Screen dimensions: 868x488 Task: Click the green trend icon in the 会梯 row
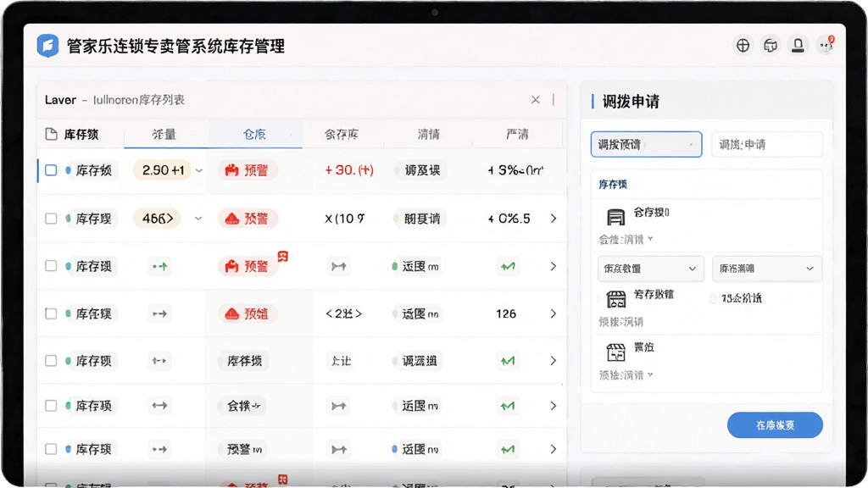coord(508,406)
